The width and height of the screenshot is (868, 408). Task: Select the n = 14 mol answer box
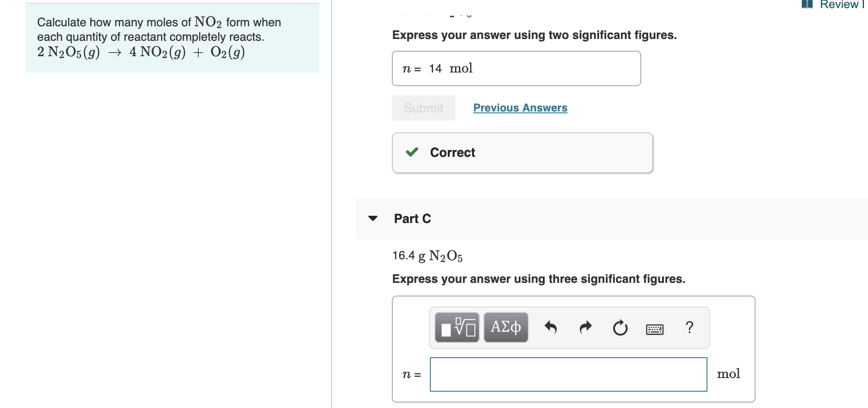point(516,68)
